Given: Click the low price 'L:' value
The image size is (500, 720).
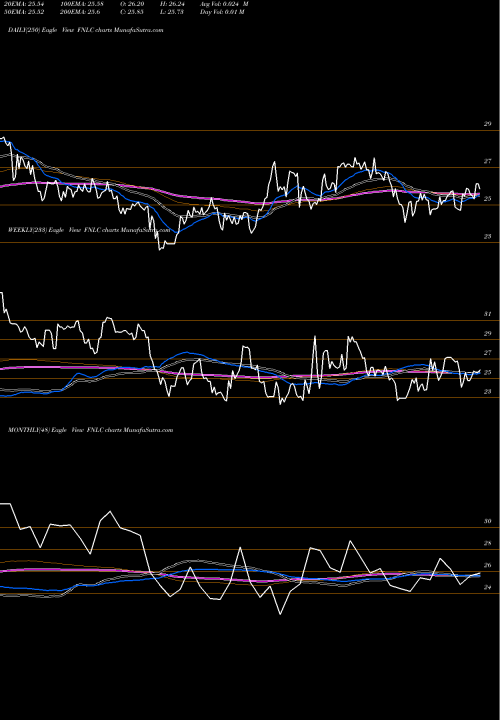Looking at the screenshot, I should click(x=172, y=12).
